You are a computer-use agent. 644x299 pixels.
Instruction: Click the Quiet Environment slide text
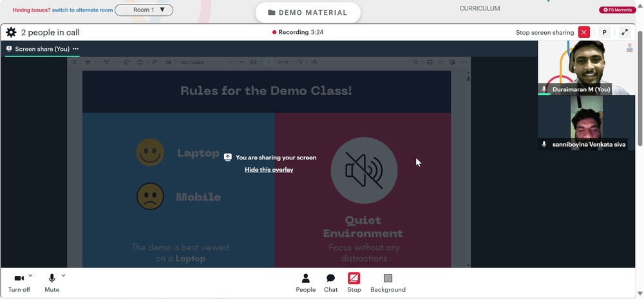point(363,227)
